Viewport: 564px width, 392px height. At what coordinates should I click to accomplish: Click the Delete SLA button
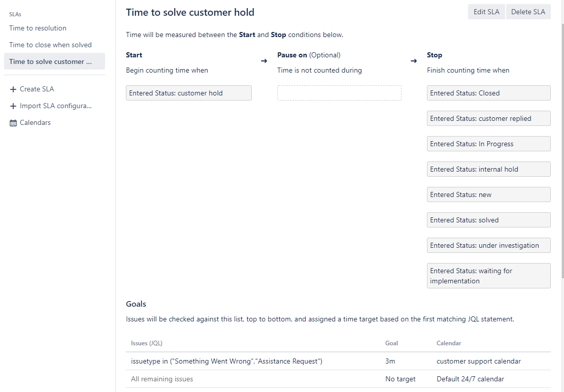[528, 12]
